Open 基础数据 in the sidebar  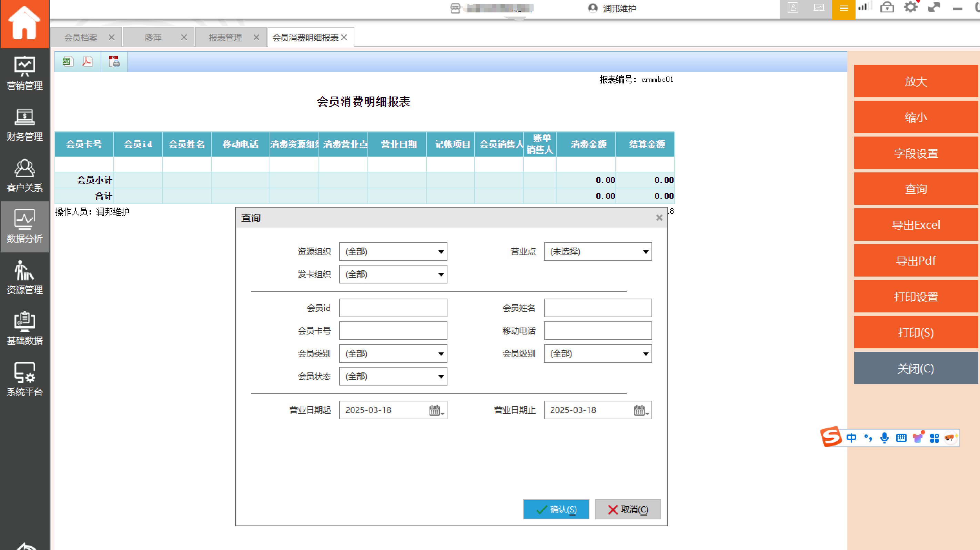click(x=24, y=329)
